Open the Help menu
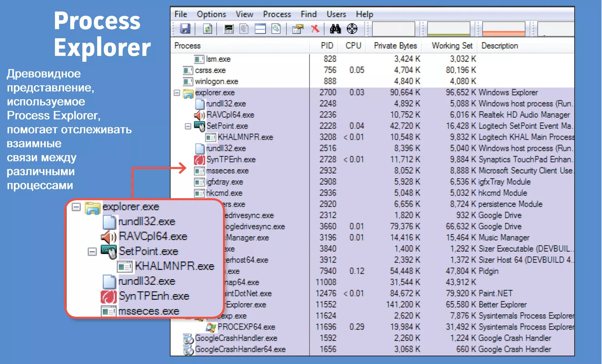602x364 pixels. 364,14
